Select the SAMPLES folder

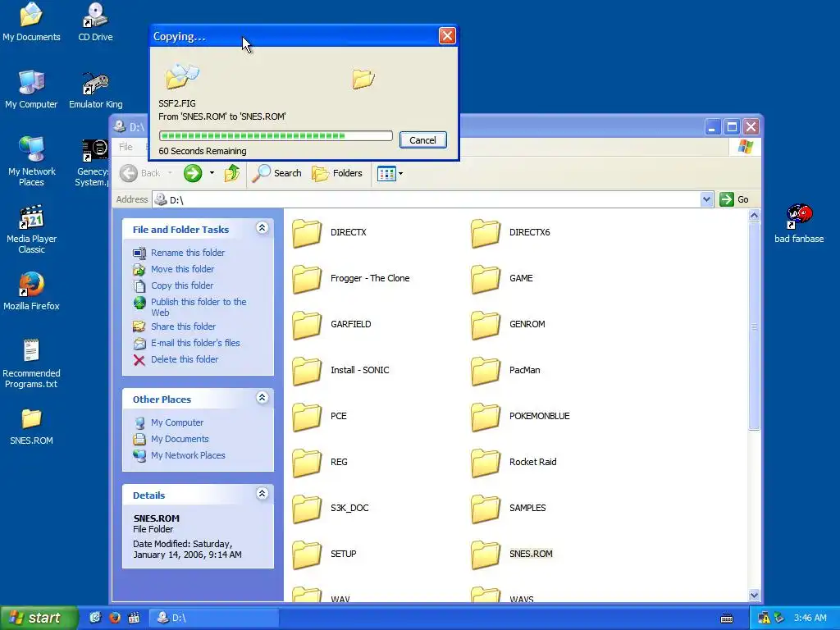click(x=509, y=509)
